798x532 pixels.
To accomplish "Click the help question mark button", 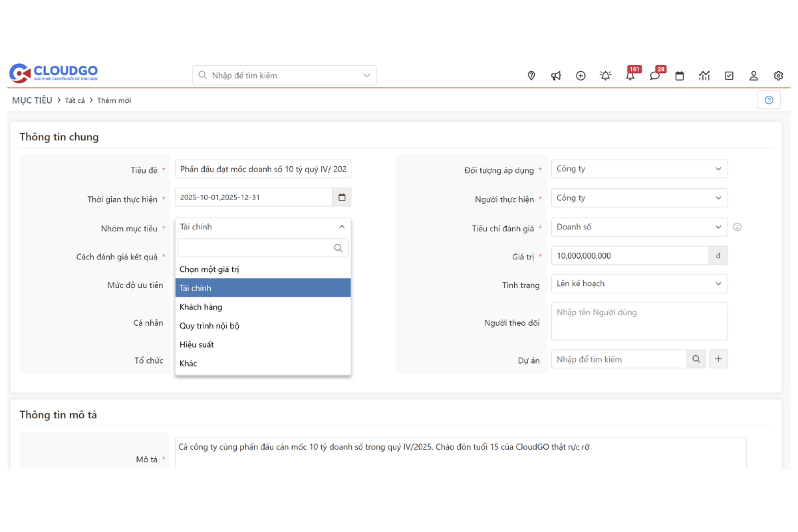I will tap(769, 100).
